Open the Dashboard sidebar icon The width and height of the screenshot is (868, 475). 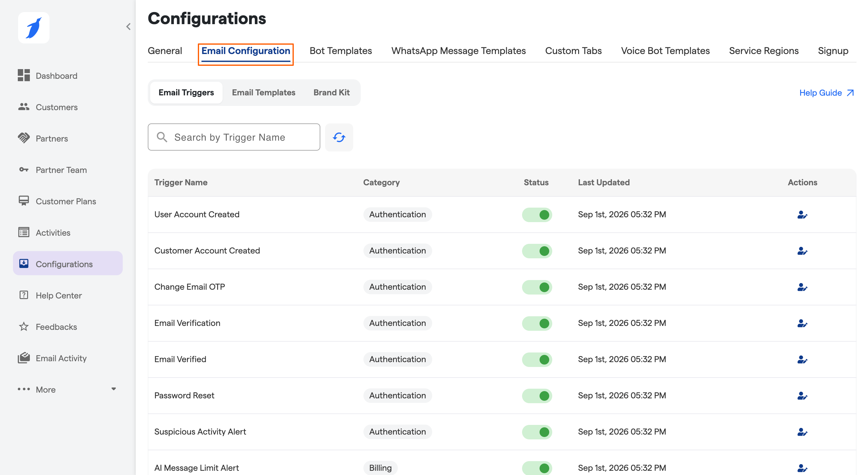point(24,75)
